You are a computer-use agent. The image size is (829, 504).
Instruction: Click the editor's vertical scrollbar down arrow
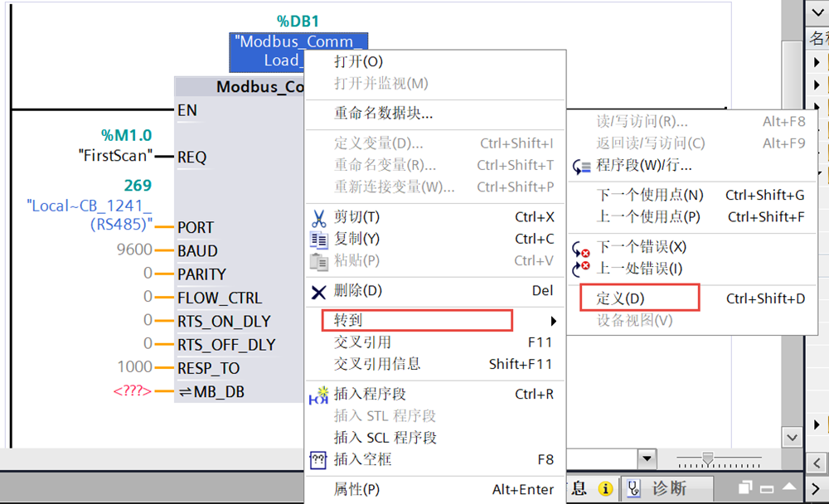[x=792, y=437]
